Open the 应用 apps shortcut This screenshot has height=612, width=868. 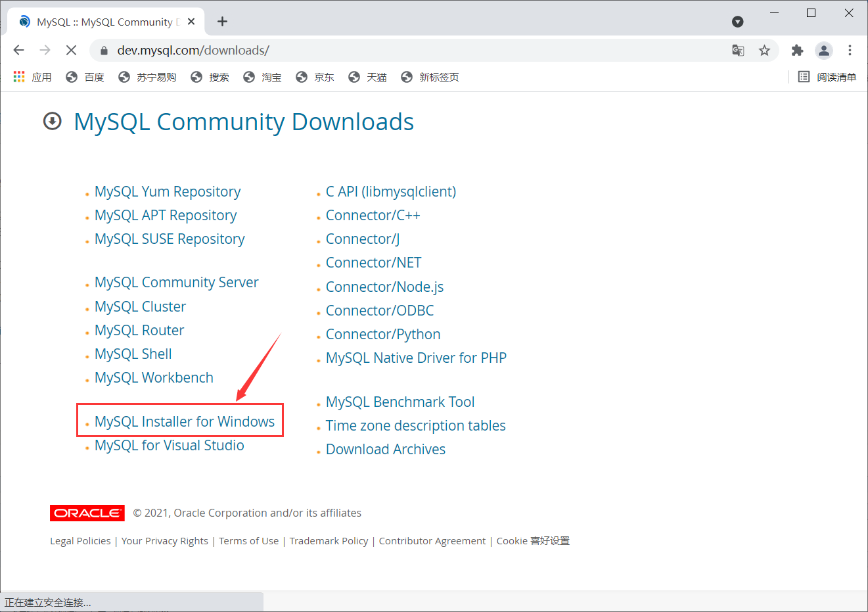pos(32,77)
